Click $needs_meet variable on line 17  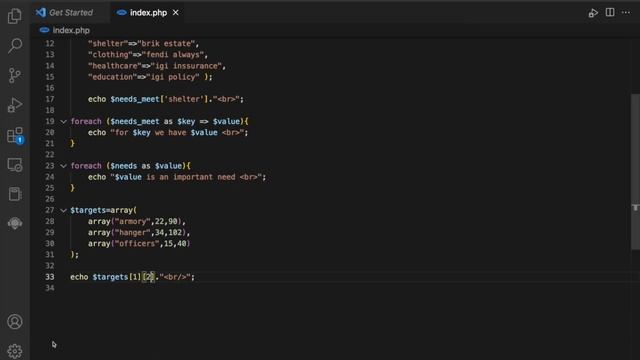point(135,99)
